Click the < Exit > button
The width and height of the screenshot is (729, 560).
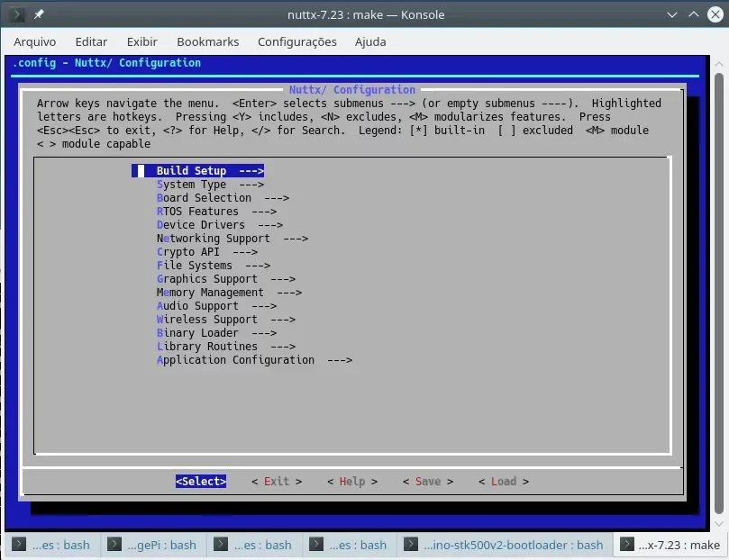tap(277, 481)
